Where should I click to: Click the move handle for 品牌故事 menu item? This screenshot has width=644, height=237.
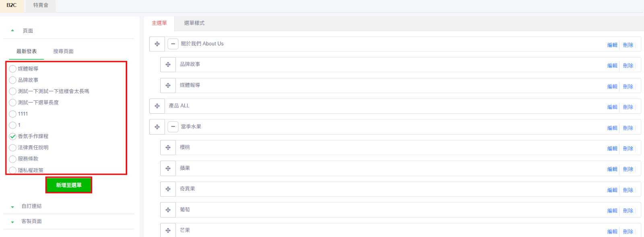[x=168, y=65]
